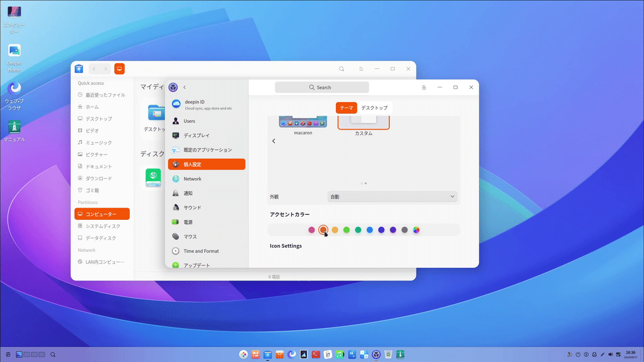This screenshot has height=362, width=644.
Task: Open 電源 settings
Action: (x=207, y=222)
